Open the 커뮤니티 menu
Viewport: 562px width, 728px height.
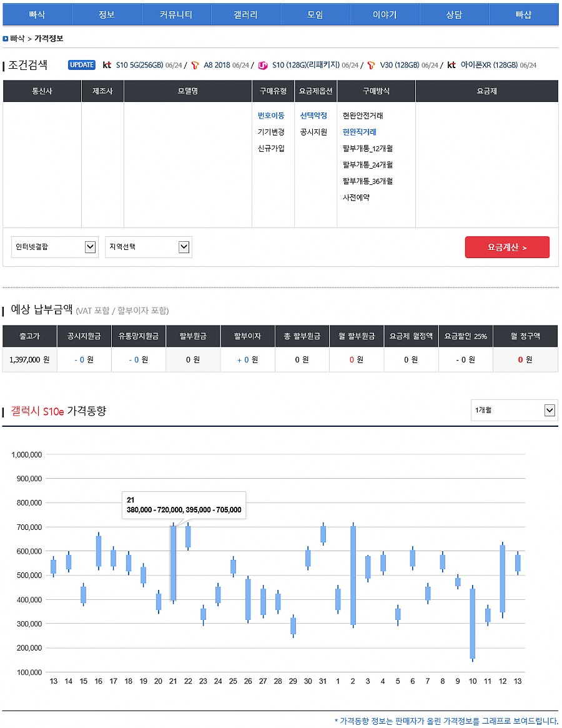pyautogui.click(x=176, y=14)
